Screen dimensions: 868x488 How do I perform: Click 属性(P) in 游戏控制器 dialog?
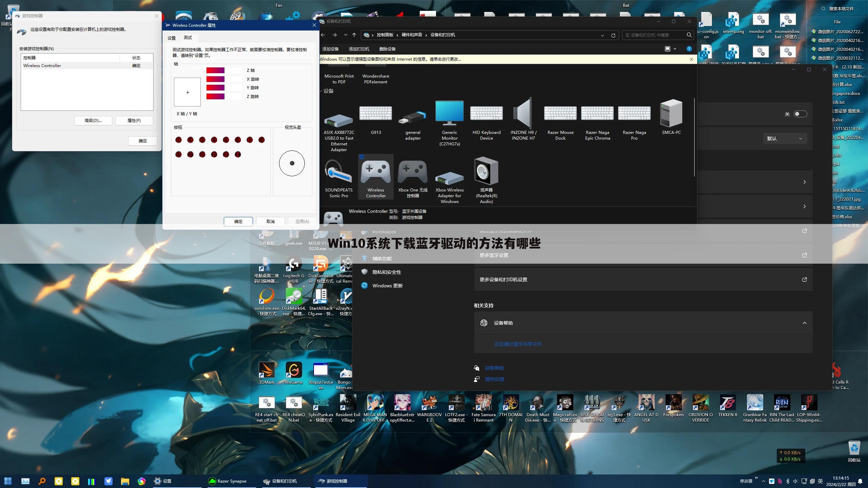pos(134,121)
